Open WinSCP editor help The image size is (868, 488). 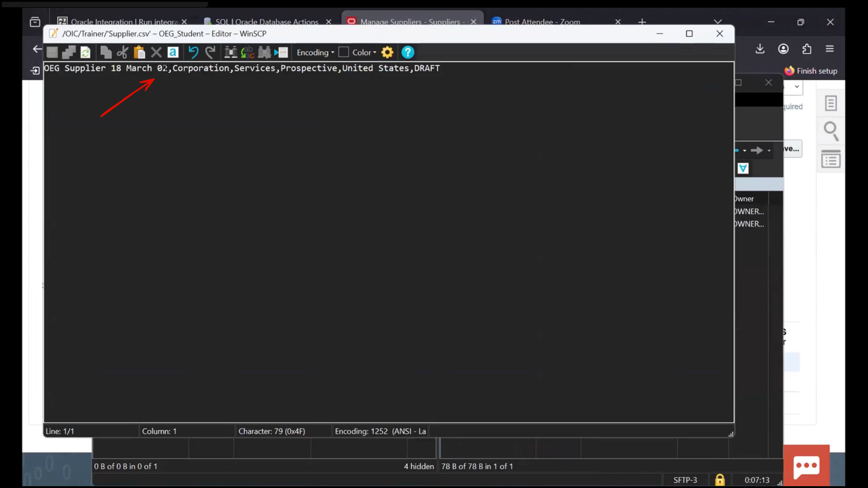[408, 52]
